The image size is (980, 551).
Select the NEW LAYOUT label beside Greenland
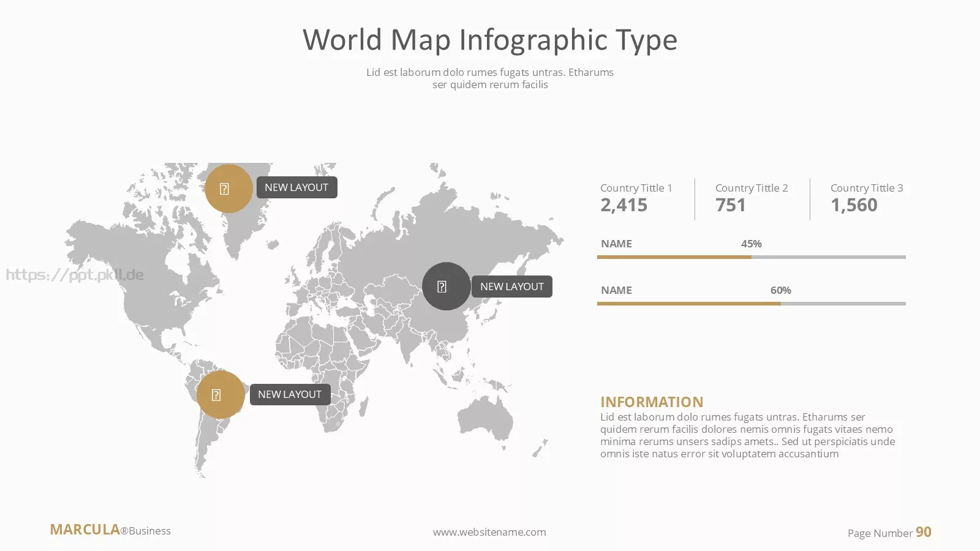tap(296, 187)
